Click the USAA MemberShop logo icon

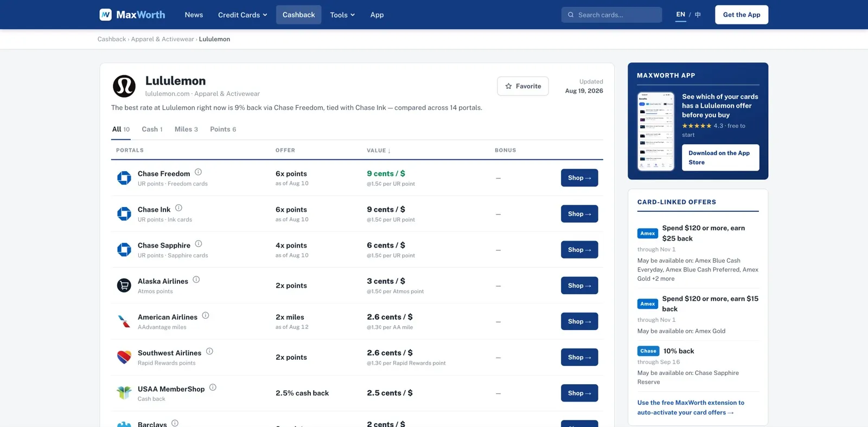pos(124,393)
